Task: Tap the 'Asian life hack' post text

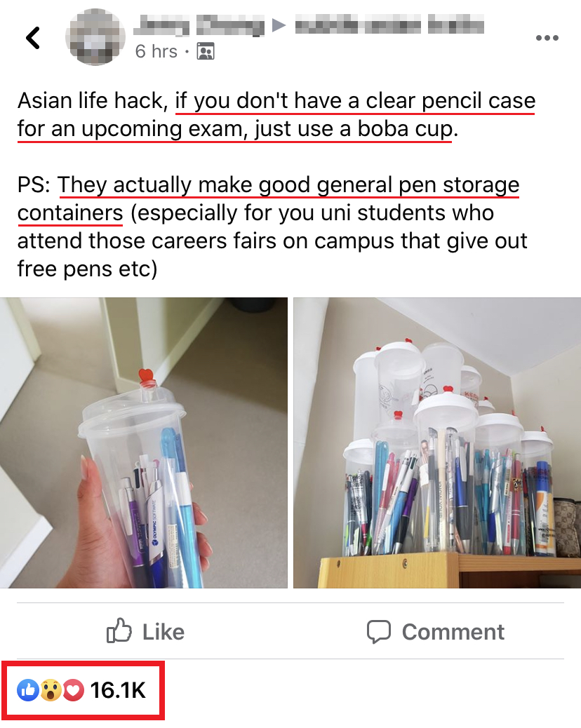Action: click(x=276, y=115)
